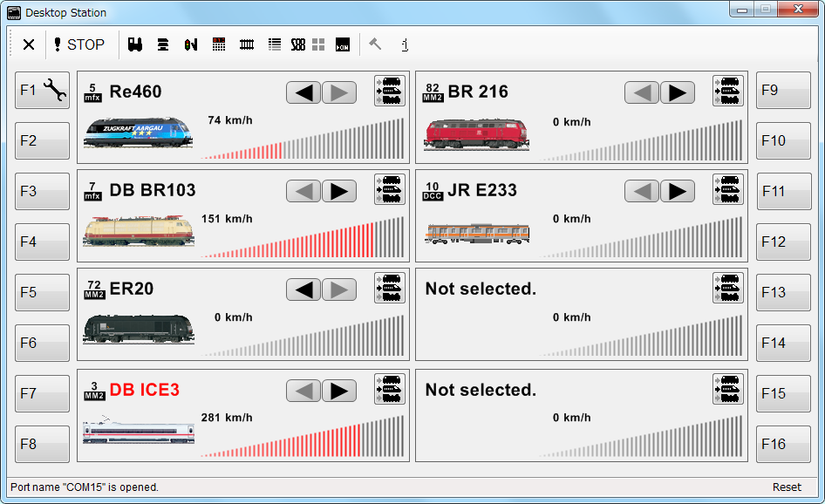825x504 pixels.
Task: Set DB BR103 direction to reverse
Action: [x=303, y=191]
